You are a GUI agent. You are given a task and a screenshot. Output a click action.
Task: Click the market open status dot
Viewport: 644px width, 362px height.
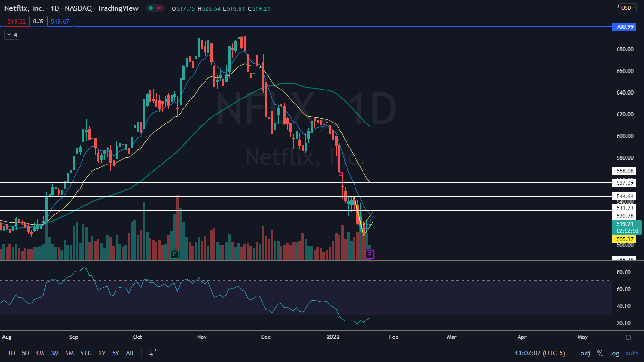tap(150, 8)
